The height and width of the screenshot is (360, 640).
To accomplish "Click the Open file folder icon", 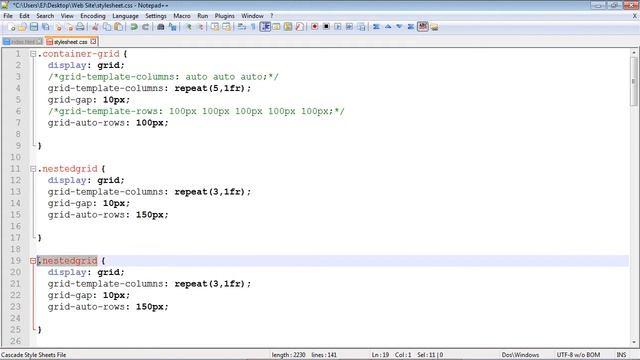I will (x=22, y=27).
